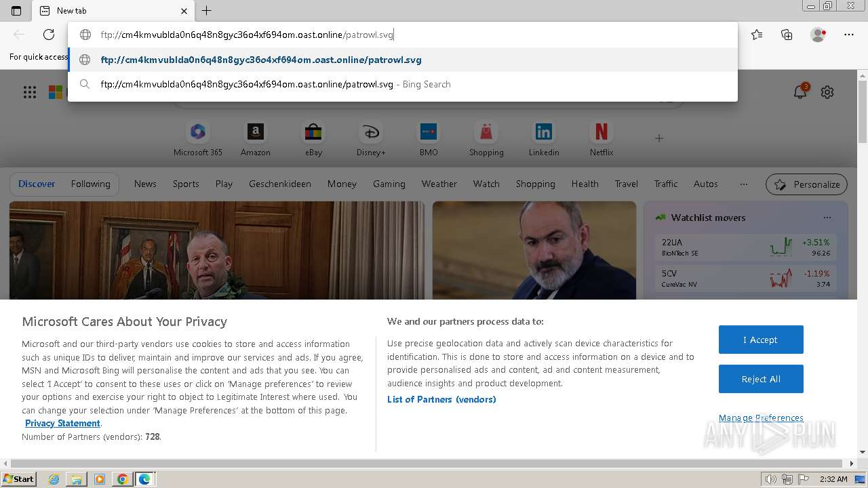Click into the address bar field
Image resolution: width=868 pixels, height=488 pixels.
click(403, 35)
